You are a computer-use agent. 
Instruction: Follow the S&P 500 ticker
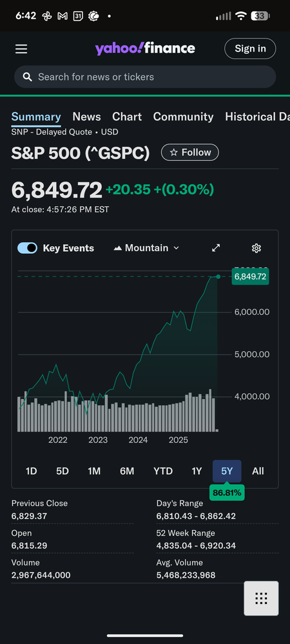(x=190, y=153)
